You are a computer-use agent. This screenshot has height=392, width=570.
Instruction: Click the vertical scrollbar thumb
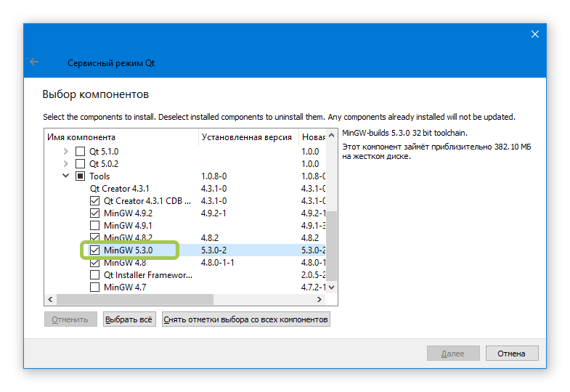pyautogui.click(x=331, y=245)
